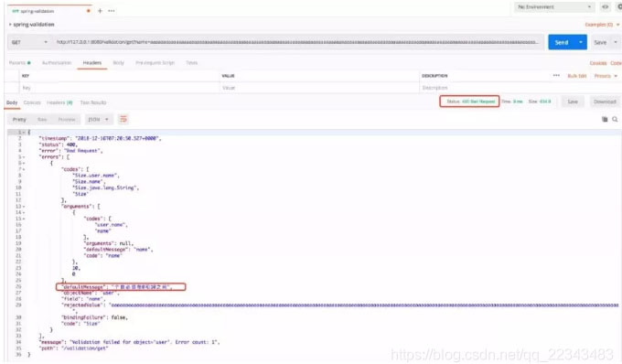Screen dimensions: 622x364
Task: Click "rejectedValue" line in response
Action: [x=340, y=305]
